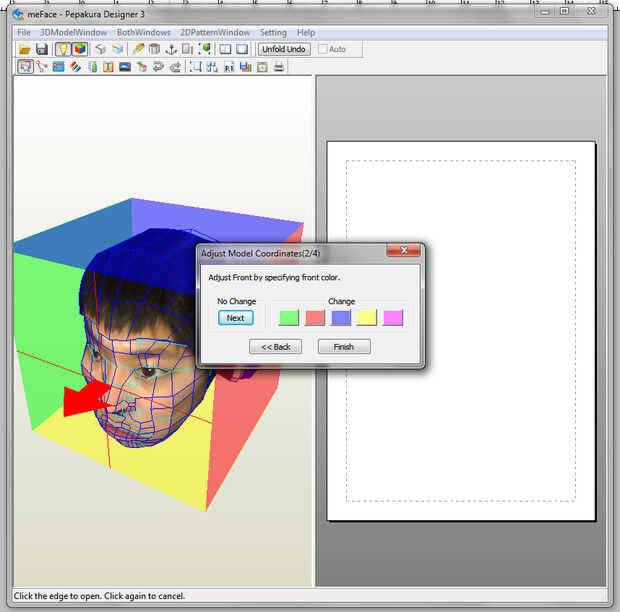Image resolution: width=620 pixels, height=612 pixels.
Task: Show single-window layout icon
Action: pyautogui.click(x=242, y=49)
